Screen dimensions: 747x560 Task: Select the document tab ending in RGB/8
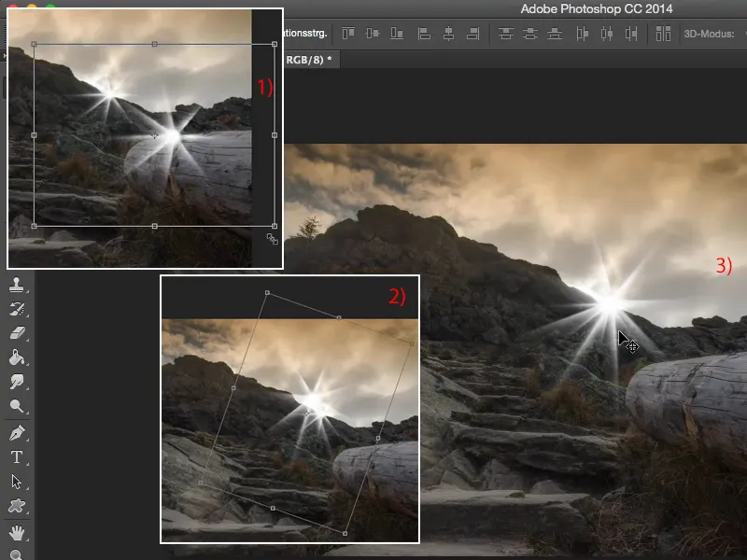[312, 59]
